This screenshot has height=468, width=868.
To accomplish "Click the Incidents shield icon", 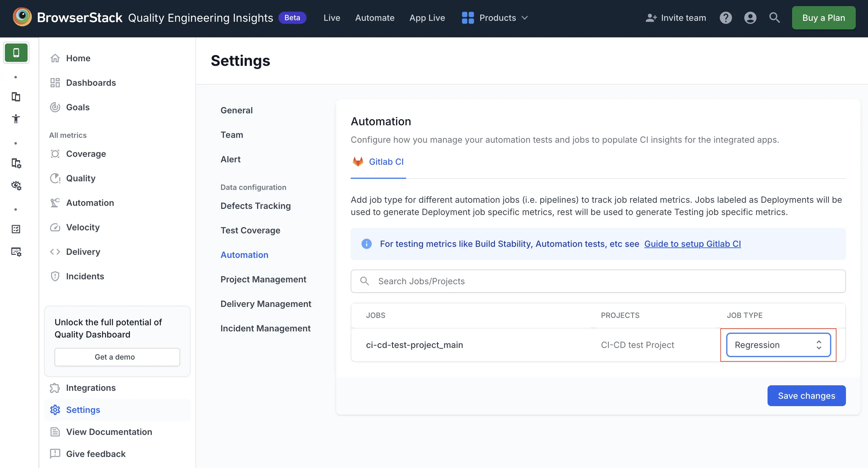I will click(55, 276).
